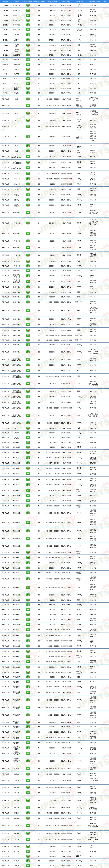109x868 pixels.
Task: Click the Oznaczenie silnika column header
Action: tap(93, 2)
